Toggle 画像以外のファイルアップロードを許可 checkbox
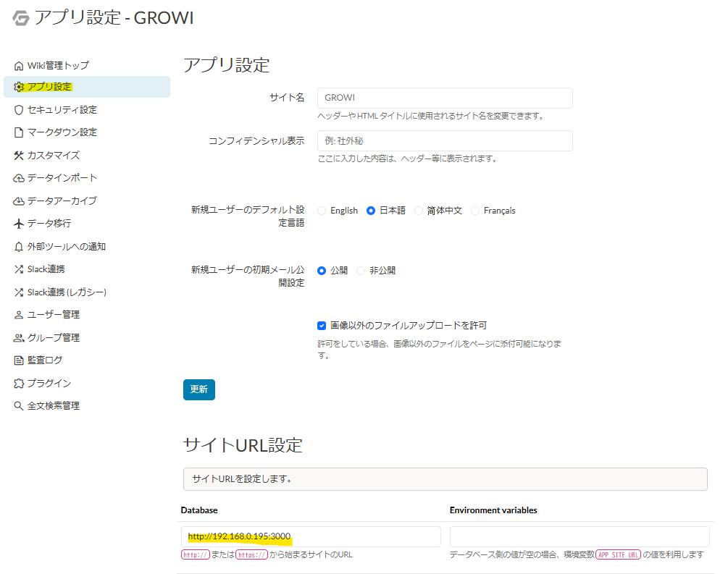728x574 pixels. [322, 326]
